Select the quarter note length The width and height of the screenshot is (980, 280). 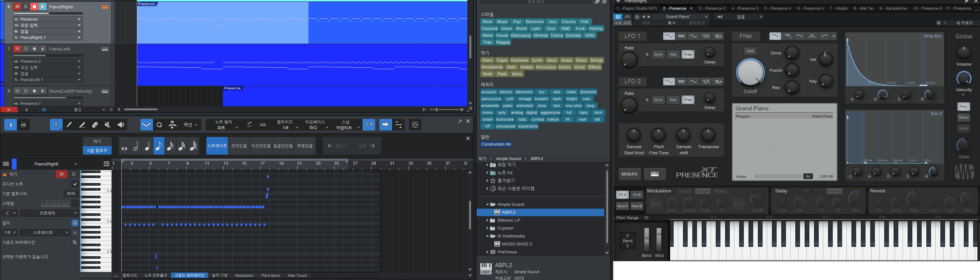pyautogui.click(x=147, y=146)
